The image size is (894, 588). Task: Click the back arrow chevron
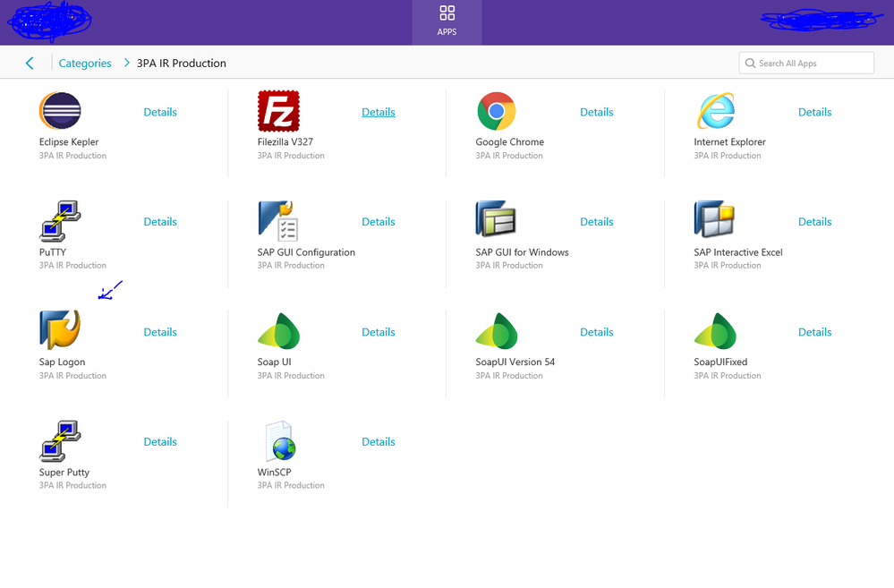(x=30, y=64)
